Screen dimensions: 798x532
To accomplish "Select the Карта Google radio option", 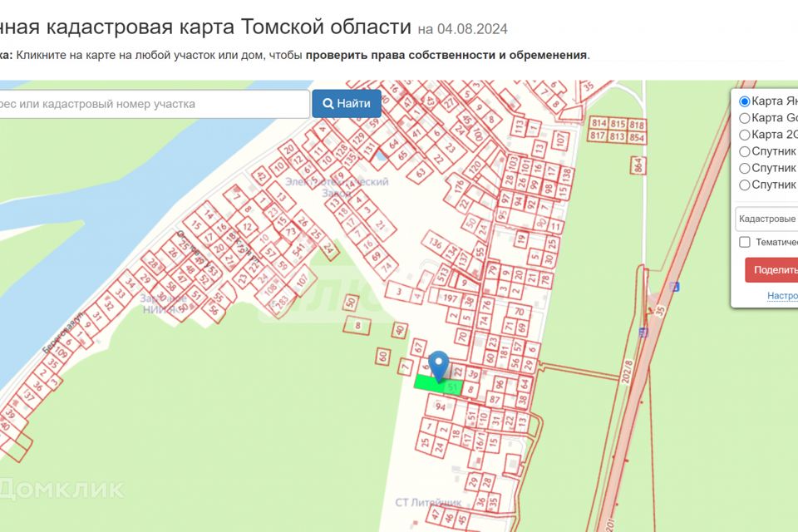I will (x=745, y=118).
